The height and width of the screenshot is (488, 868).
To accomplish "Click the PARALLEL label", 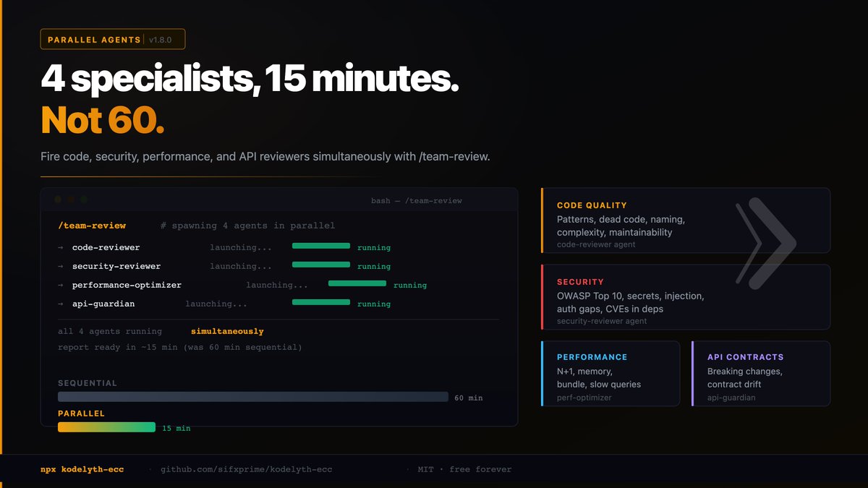I will point(82,414).
